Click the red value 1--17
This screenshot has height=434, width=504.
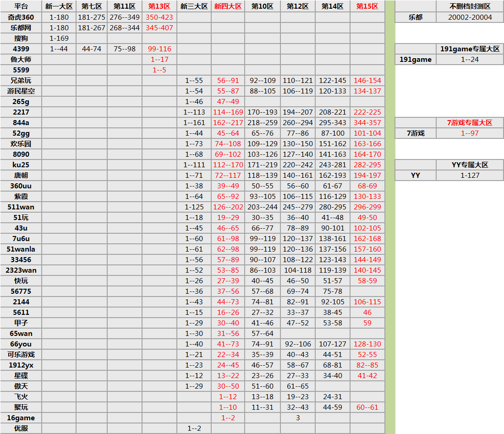(x=159, y=60)
